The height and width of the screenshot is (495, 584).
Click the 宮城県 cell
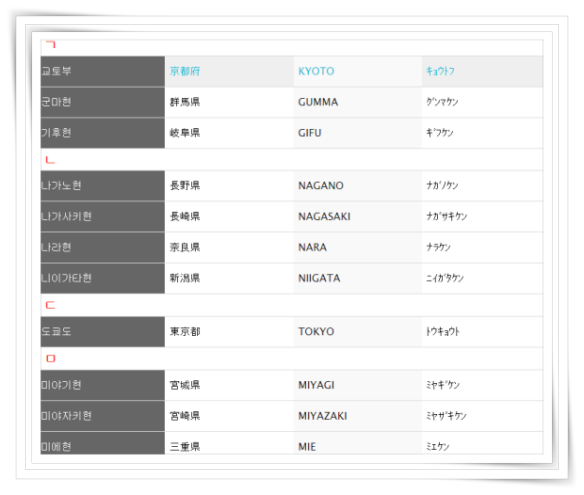coord(229,385)
